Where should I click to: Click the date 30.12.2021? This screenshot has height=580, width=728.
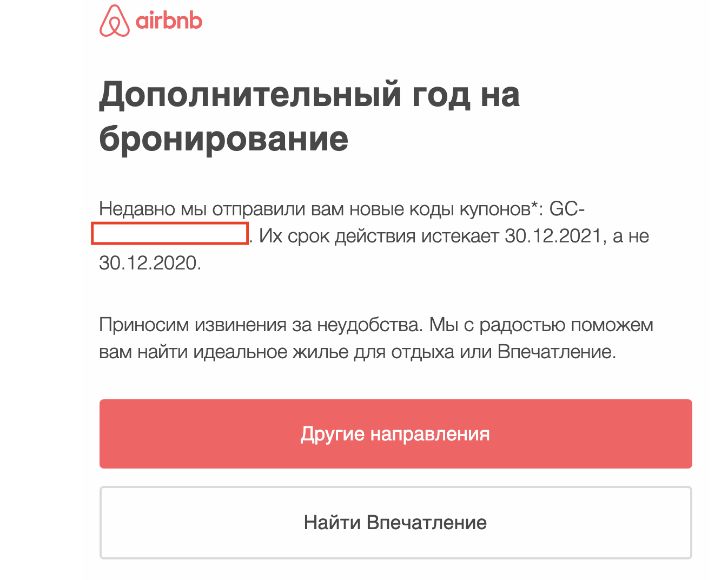pyautogui.click(x=553, y=236)
